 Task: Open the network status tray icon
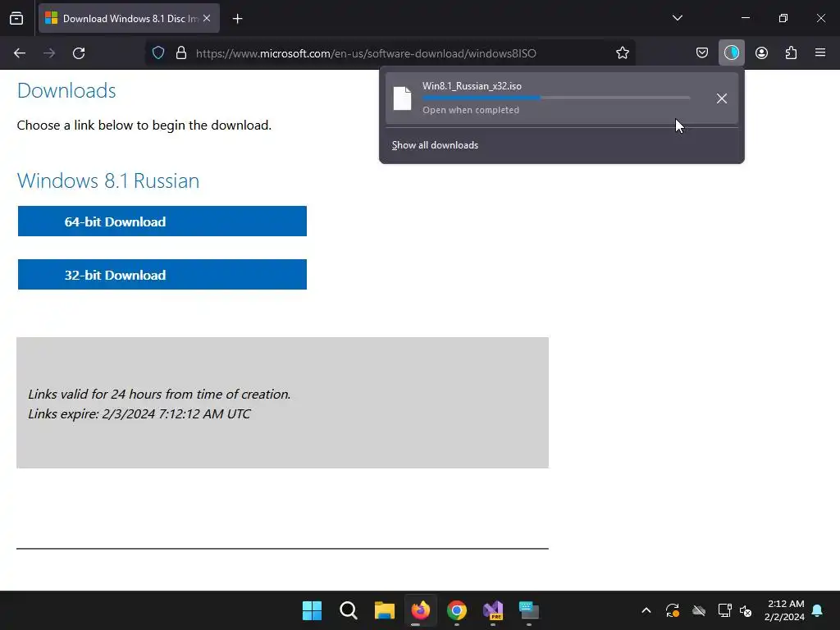(725, 610)
